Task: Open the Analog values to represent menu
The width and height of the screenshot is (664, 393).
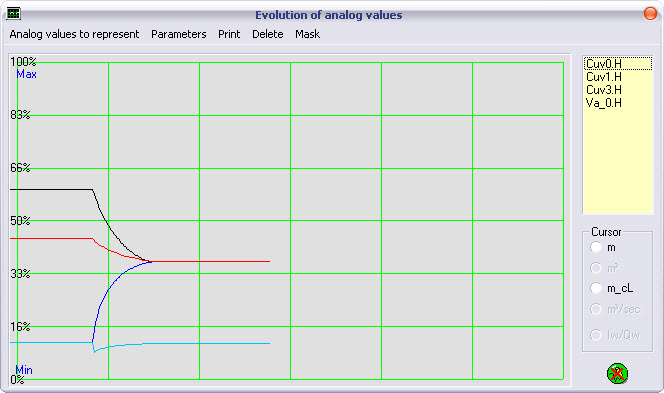Action: (x=74, y=34)
